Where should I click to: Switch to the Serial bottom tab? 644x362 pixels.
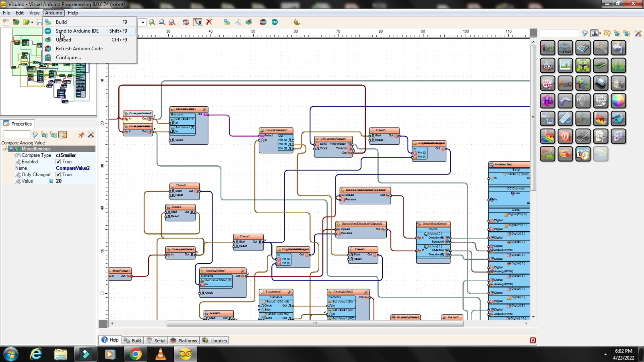(156, 340)
